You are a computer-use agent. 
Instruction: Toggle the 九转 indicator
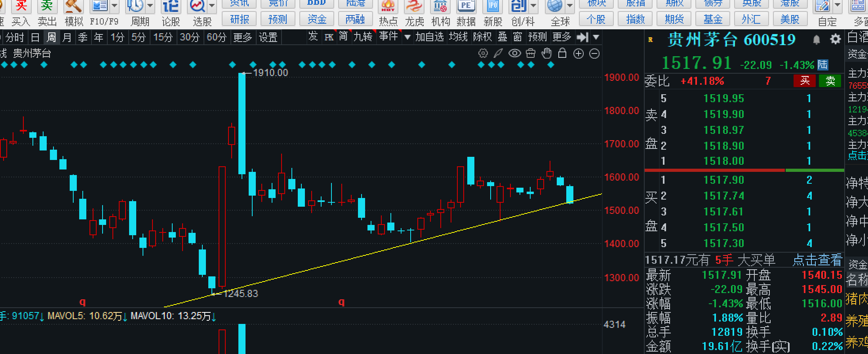pyautogui.click(x=363, y=37)
